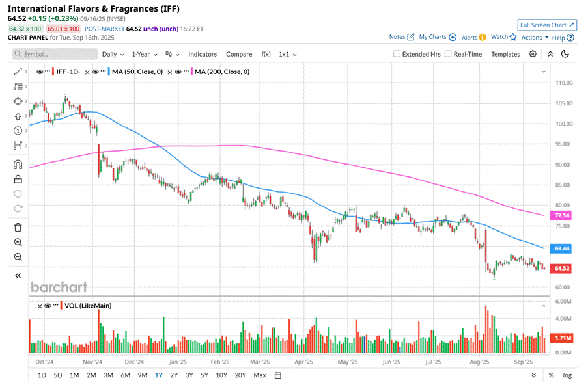588x387 pixels.
Task: Delete drawings with trash icon
Action: click(x=18, y=228)
